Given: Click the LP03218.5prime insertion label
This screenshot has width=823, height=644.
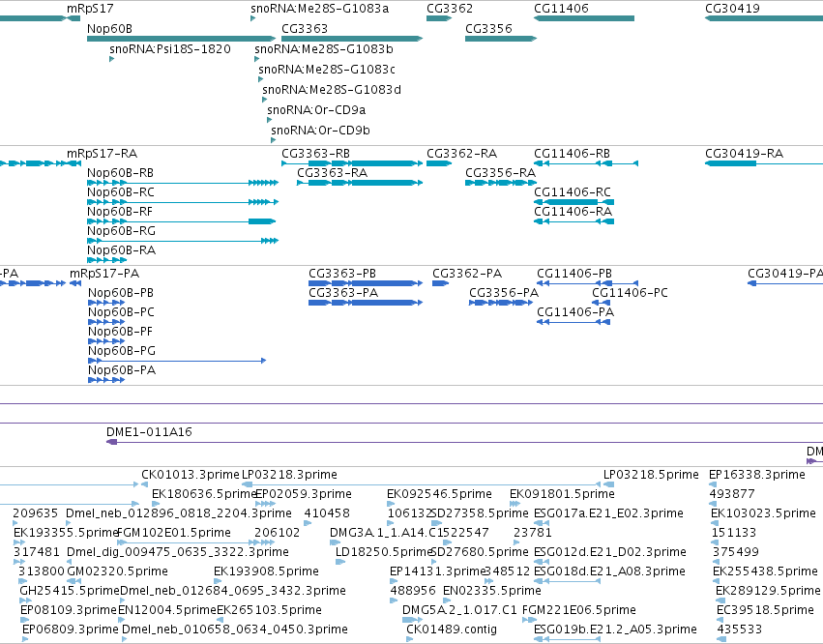Looking at the screenshot, I should point(651,475).
